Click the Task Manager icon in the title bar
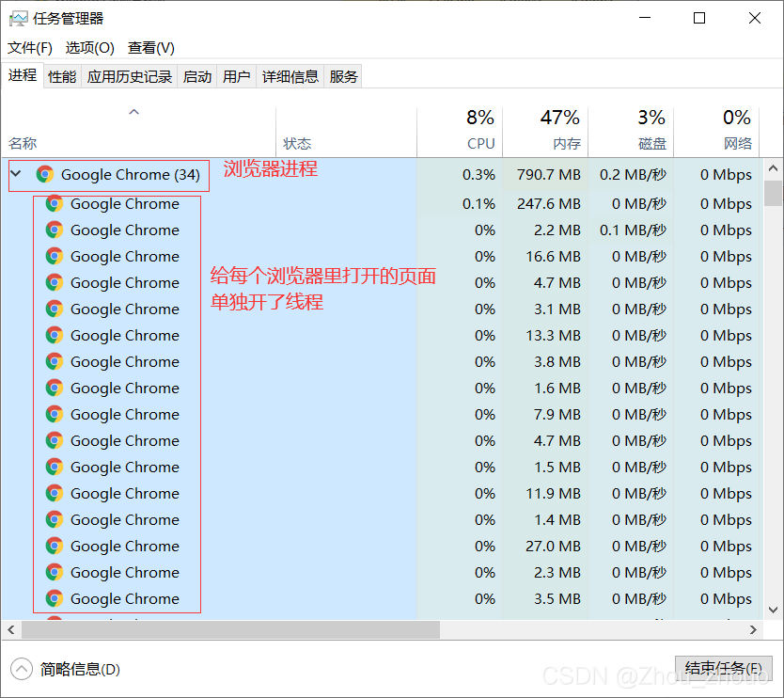This screenshot has height=698, width=784. [18, 19]
